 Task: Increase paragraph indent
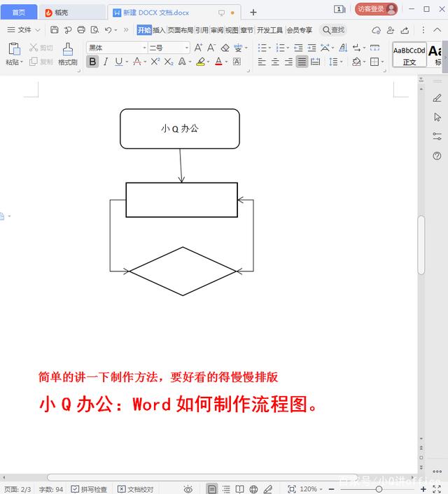(x=311, y=48)
